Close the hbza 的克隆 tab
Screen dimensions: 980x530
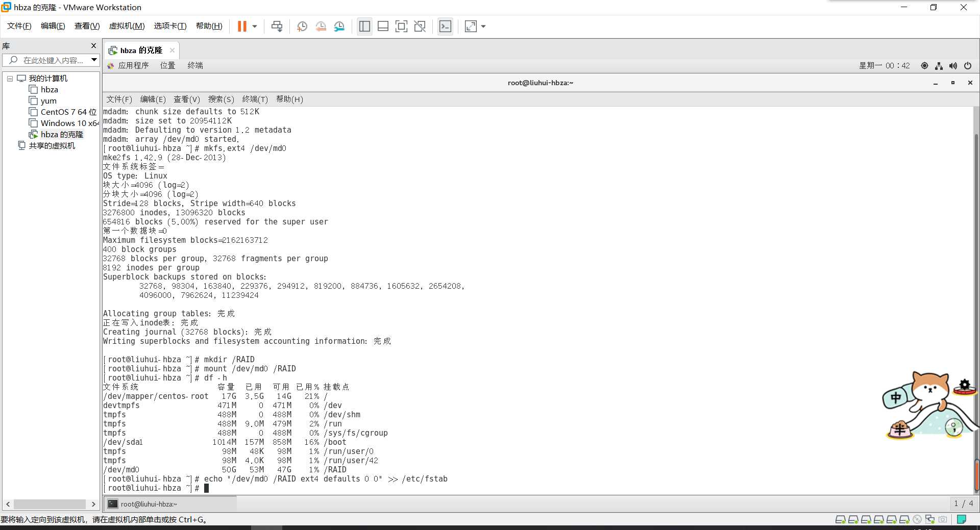click(x=172, y=50)
